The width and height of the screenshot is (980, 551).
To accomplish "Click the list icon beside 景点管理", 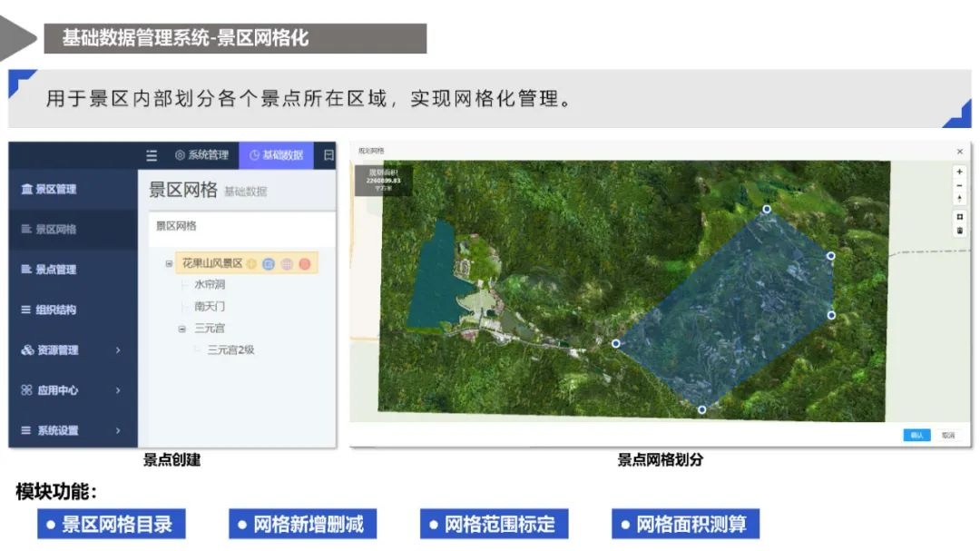I will [x=26, y=269].
